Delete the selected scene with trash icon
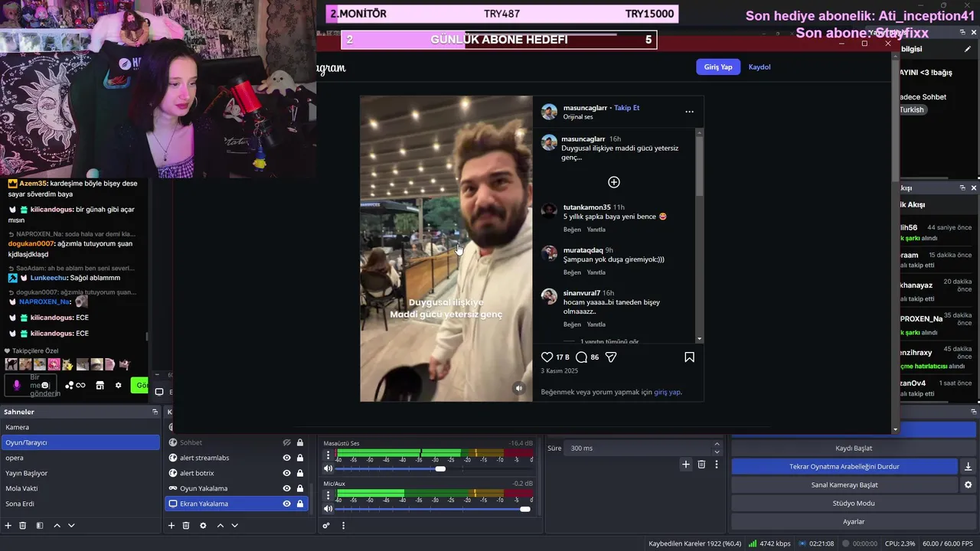Image resolution: width=980 pixels, height=551 pixels. [x=22, y=526]
